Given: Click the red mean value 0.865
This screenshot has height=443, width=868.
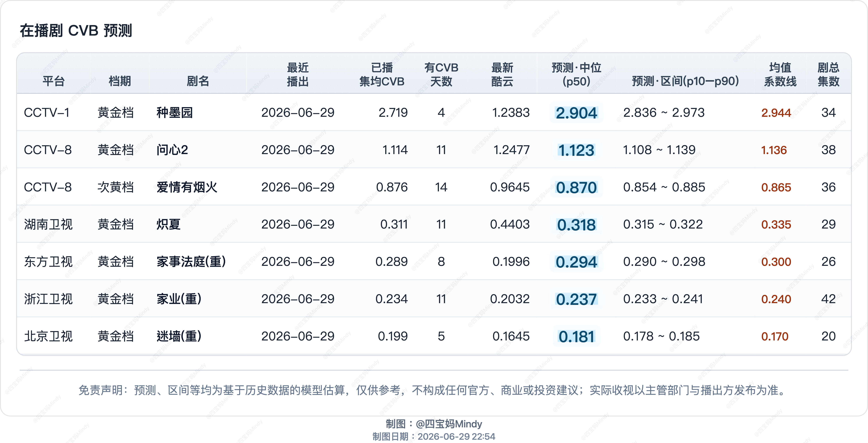Looking at the screenshot, I should coord(776,188).
